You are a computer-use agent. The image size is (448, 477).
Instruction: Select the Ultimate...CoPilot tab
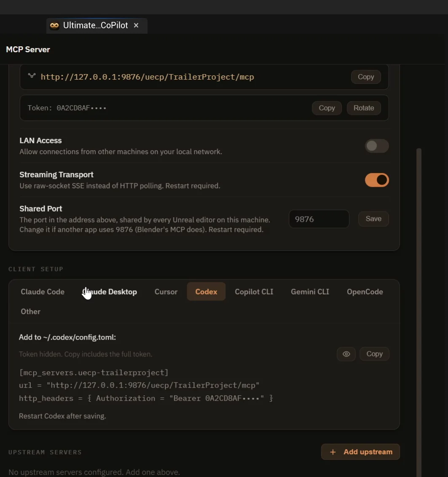coord(97,26)
